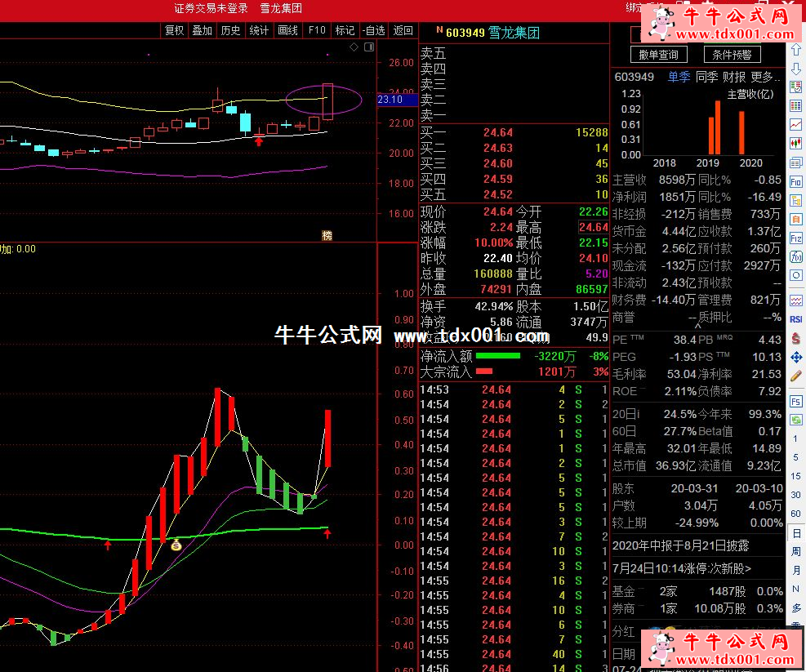The image size is (806, 672).
Task: Open the 多 multi-period option
Action: [795, 607]
